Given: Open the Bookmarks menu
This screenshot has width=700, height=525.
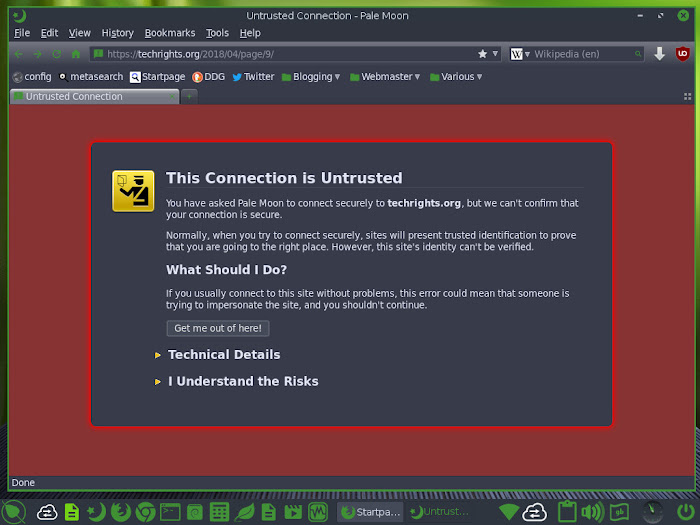Looking at the screenshot, I should coord(170,33).
